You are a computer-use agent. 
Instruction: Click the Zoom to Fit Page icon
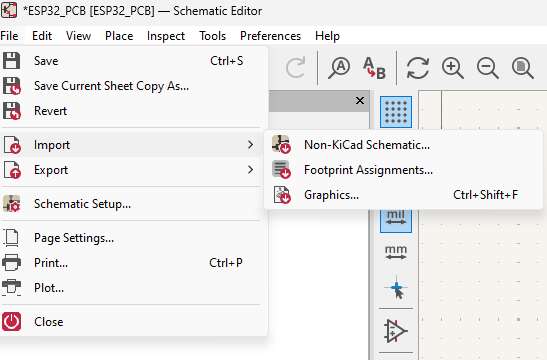tap(523, 68)
